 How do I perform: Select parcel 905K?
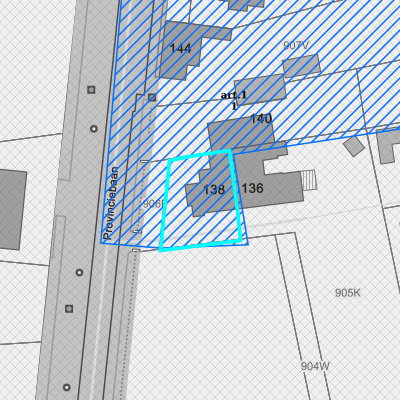coord(348,293)
